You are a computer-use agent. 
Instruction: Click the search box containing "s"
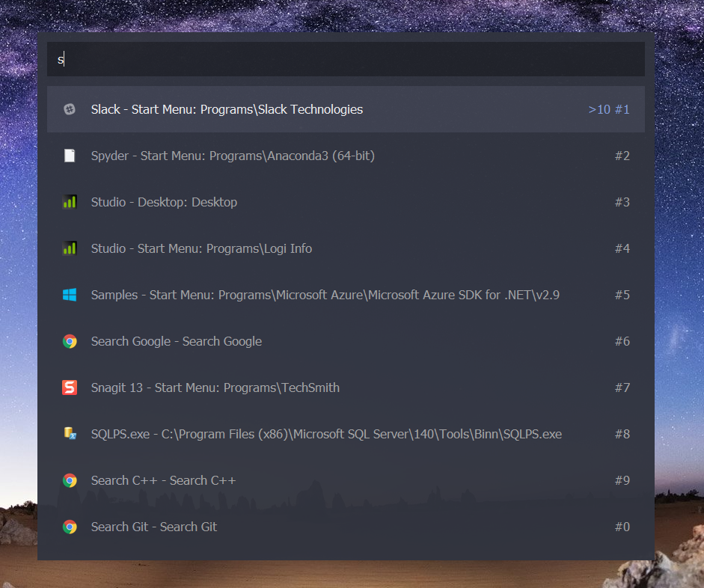point(346,59)
